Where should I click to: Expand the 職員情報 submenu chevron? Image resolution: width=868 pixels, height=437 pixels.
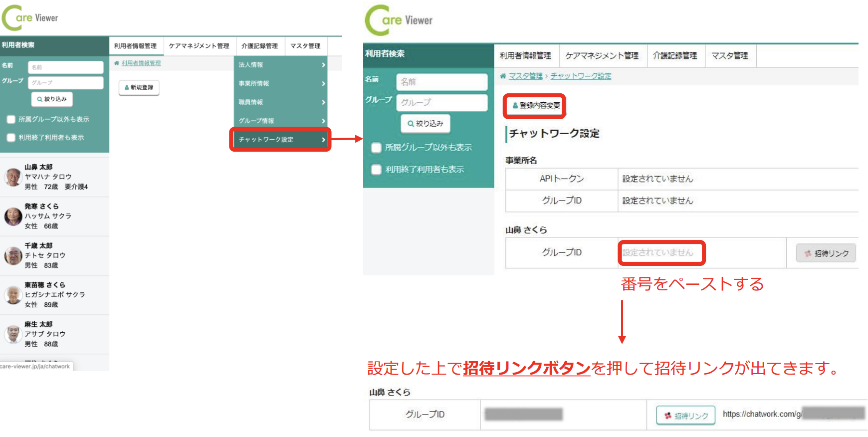(x=323, y=102)
